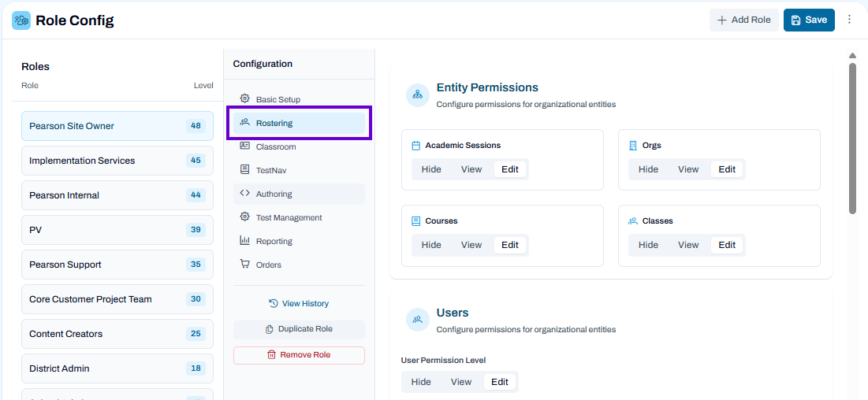Click the Orgs building icon

tap(633, 146)
